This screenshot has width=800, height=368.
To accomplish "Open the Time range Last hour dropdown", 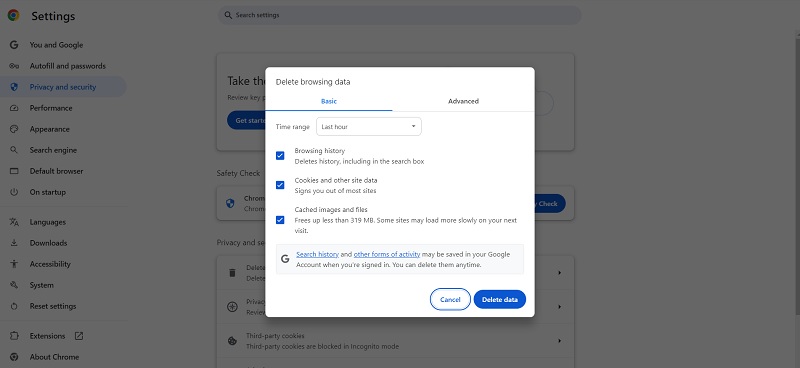I will (369, 127).
